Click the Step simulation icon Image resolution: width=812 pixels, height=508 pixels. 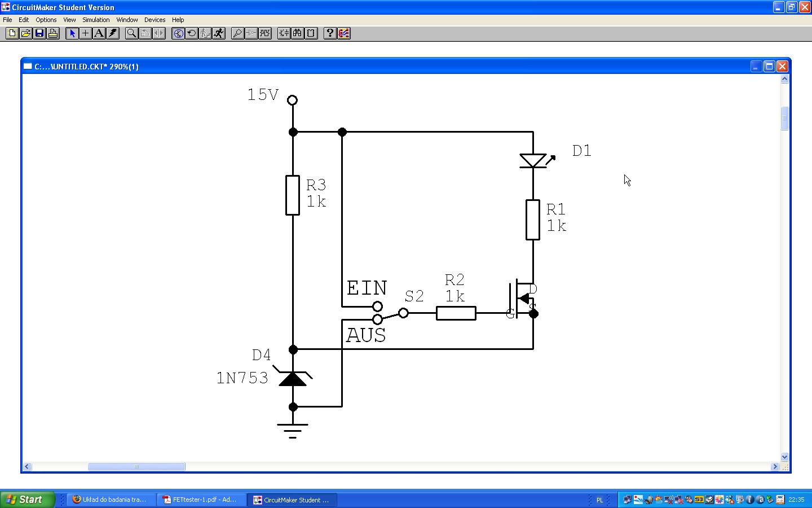coord(205,33)
